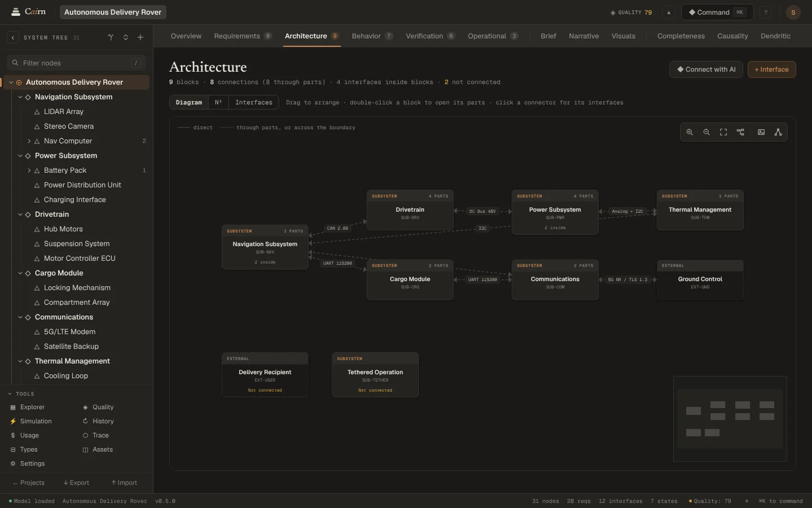812x508 pixels.
Task: Export the diagram as an image
Action: point(761,132)
